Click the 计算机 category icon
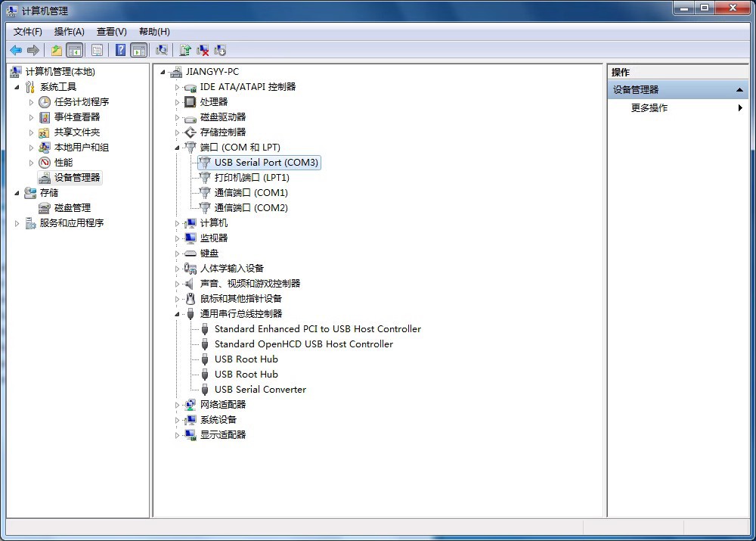 [191, 223]
